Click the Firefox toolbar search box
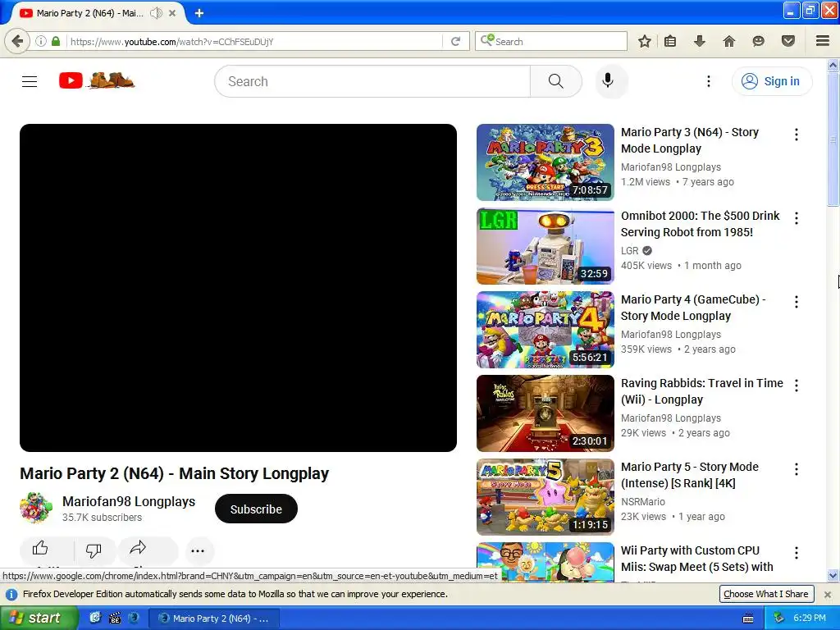This screenshot has width=840, height=630. click(x=550, y=41)
